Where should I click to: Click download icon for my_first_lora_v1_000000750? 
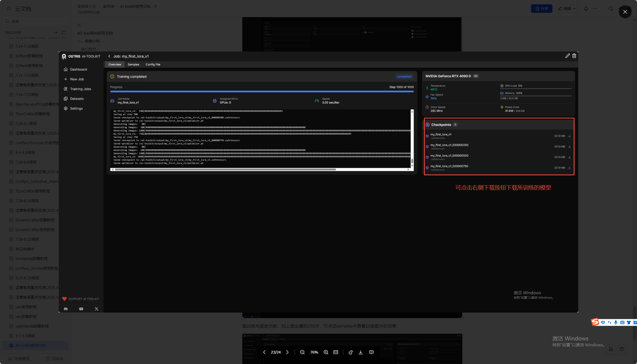coord(569,168)
